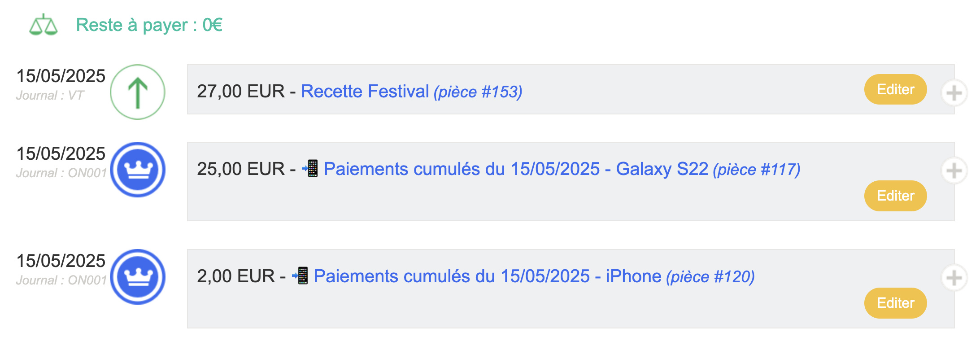Click pièce #153 reference
Image resolution: width=980 pixels, height=350 pixels.
(478, 92)
